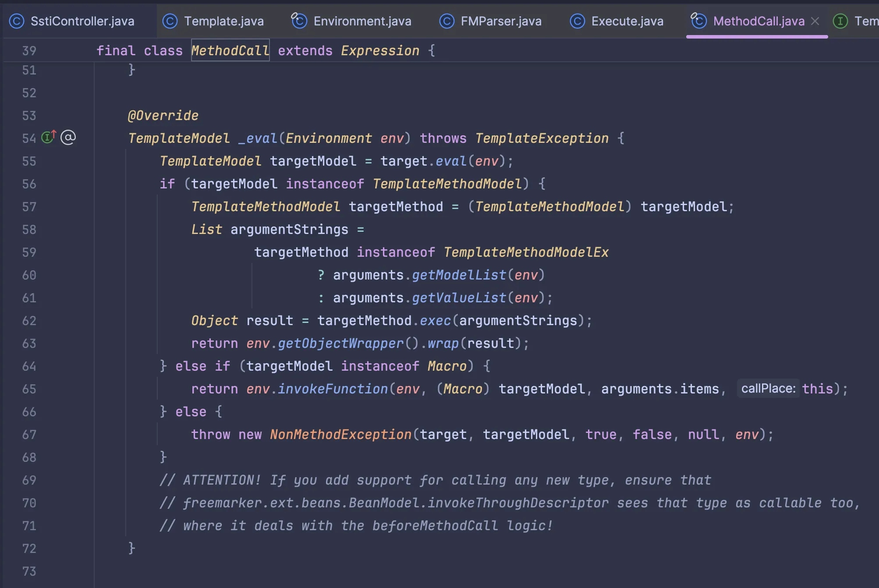This screenshot has width=879, height=588.
Task: Click the read-only class icon on Environment.java tab
Action: 299,21
